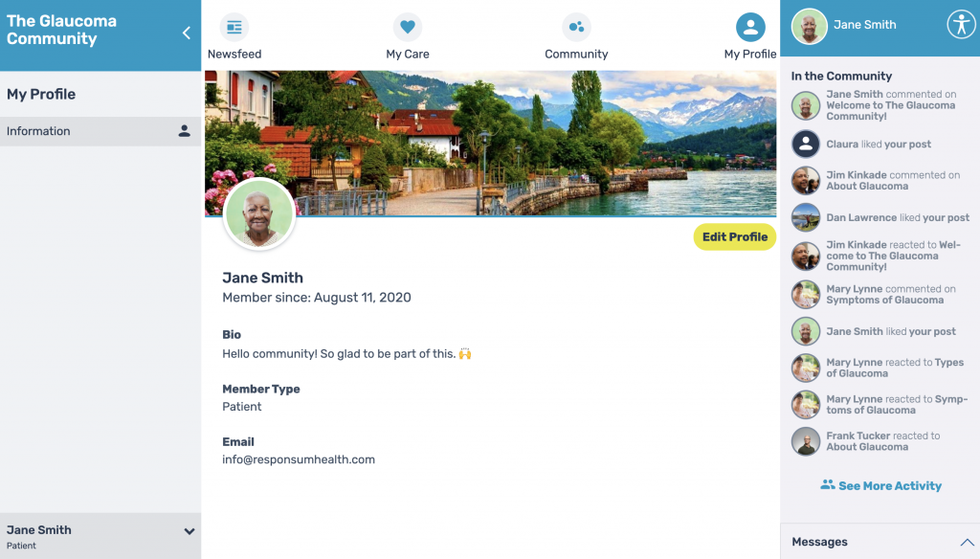Viewport: 980px width, 559px height.
Task: Open Jim Kinkade's comment on About Glaucoma
Action: tap(893, 181)
